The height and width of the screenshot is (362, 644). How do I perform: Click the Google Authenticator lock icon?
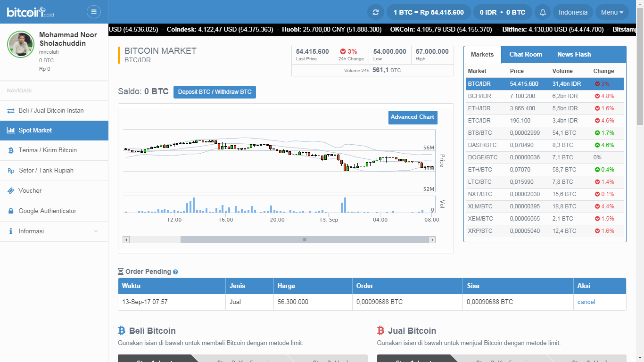(x=10, y=211)
